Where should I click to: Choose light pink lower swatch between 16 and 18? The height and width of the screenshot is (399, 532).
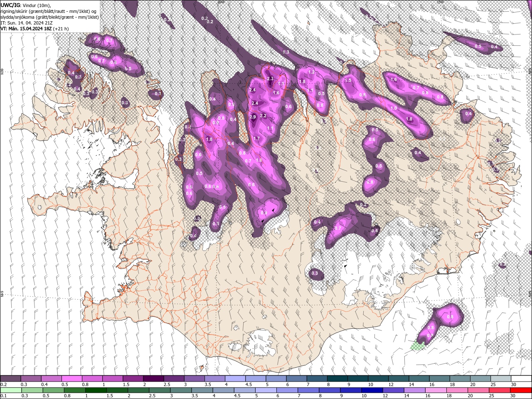pyautogui.click(x=435, y=390)
